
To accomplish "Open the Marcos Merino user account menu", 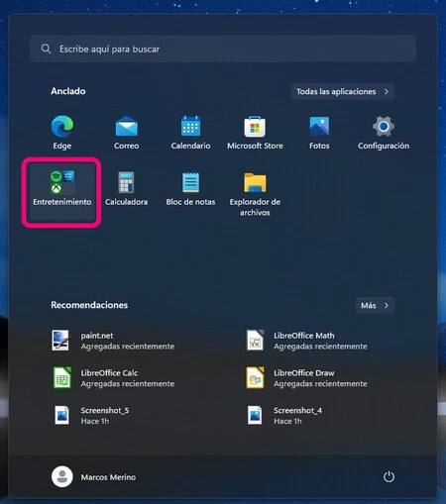I will click(94, 477).
